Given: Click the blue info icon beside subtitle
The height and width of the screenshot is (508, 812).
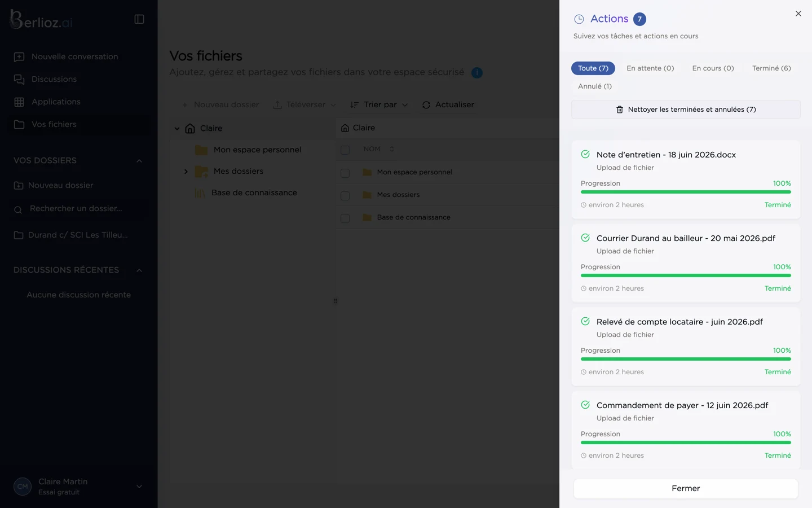Looking at the screenshot, I should [x=477, y=73].
